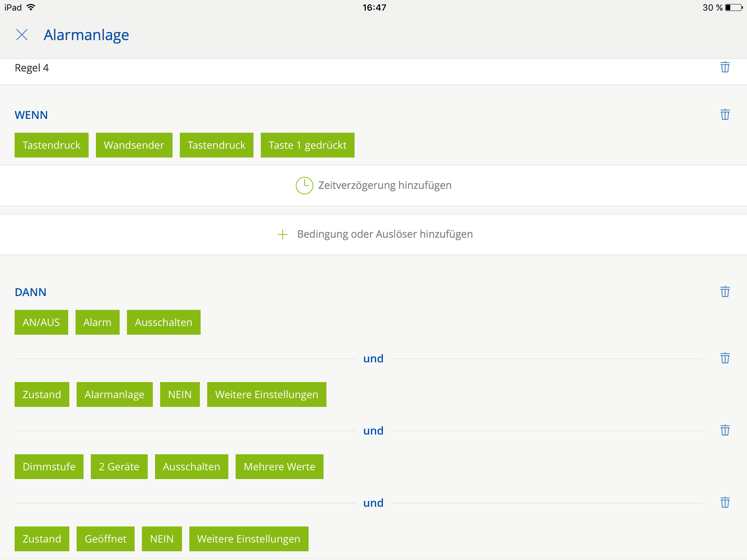Viewport: 747px width, 560px height.
Task: Delete third 'und' action via trash icon
Action: (x=725, y=503)
